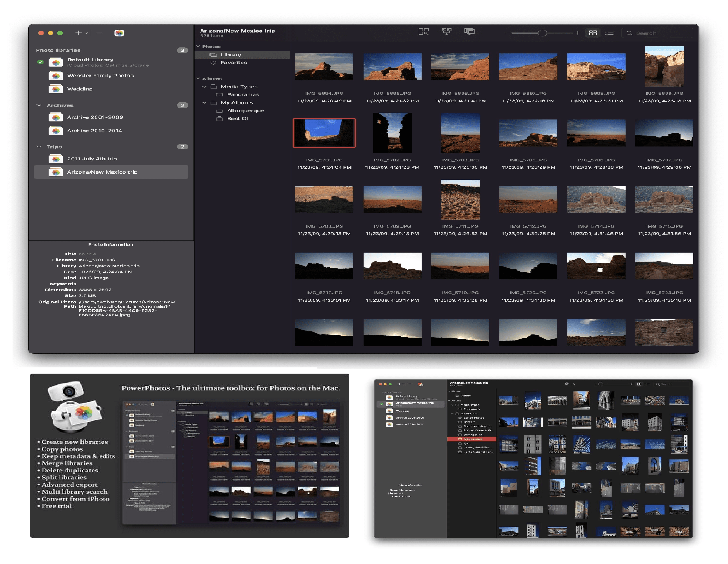
Task: Select Archive 2010-2014 library in main sidebar
Action: [x=111, y=131]
